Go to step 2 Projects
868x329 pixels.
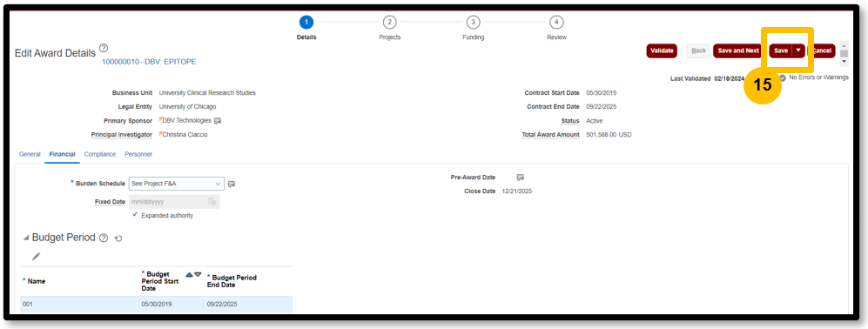(390, 22)
